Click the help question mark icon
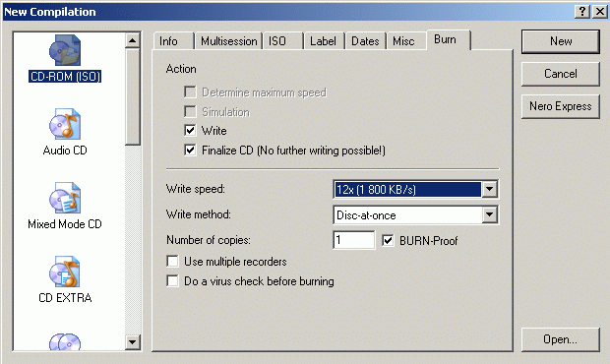The height and width of the screenshot is (364, 610). [x=582, y=12]
